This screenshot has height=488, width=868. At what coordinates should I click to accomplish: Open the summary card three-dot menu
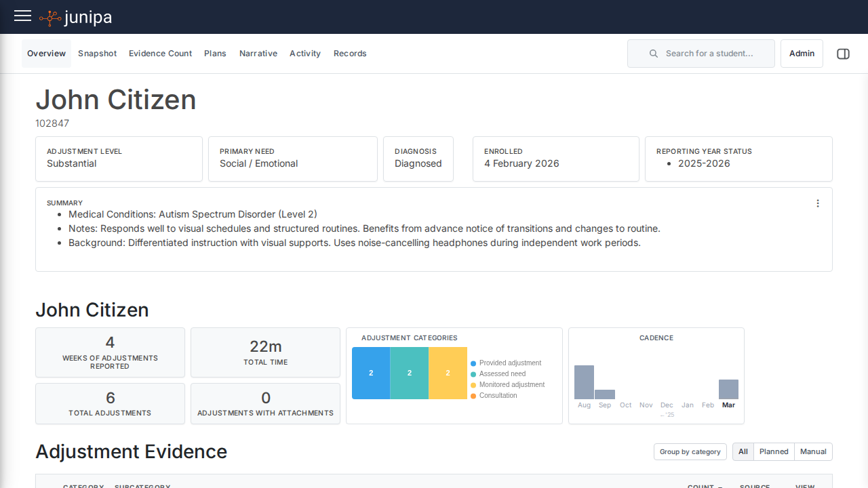click(x=818, y=203)
